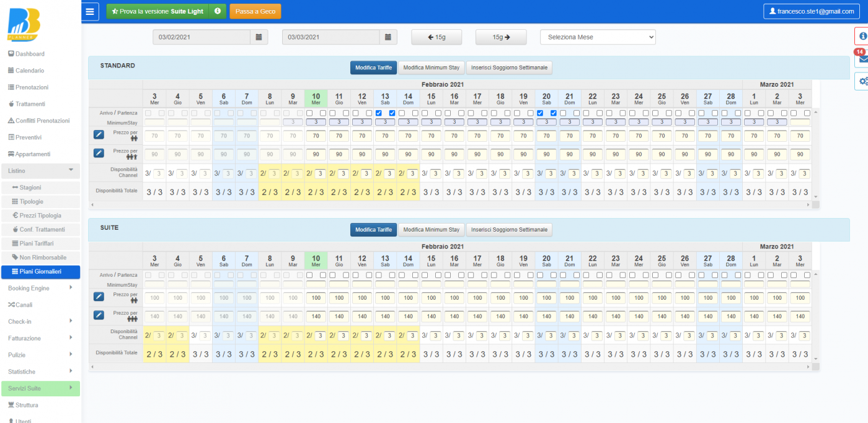Image resolution: width=868 pixels, height=423 pixels.
Task: Click the end date field 03/03/2021
Action: pyautogui.click(x=330, y=37)
